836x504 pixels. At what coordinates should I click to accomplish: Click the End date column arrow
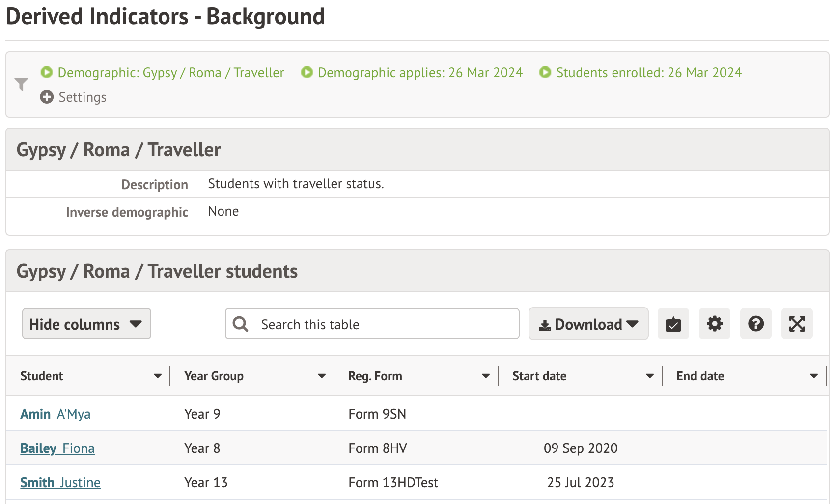pos(814,376)
